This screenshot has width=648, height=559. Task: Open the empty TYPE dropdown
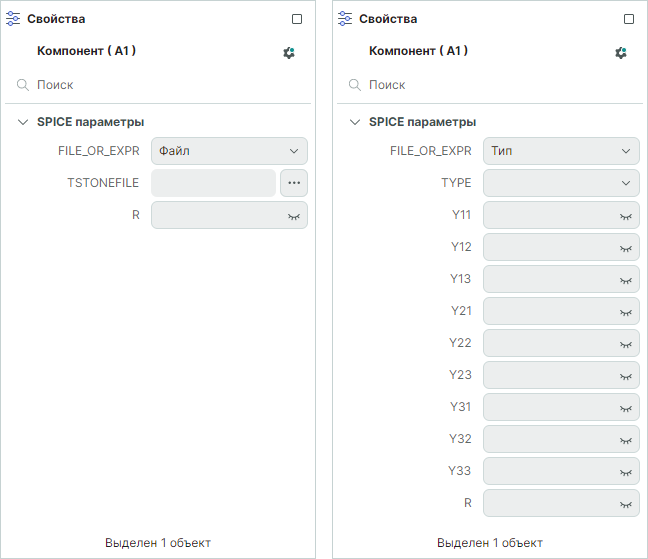(561, 183)
